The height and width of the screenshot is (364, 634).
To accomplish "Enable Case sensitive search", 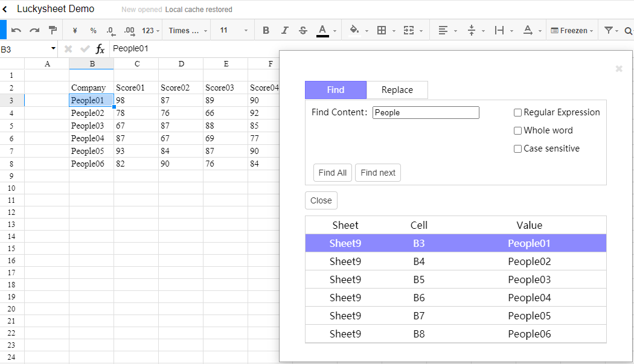I will [x=517, y=148].
